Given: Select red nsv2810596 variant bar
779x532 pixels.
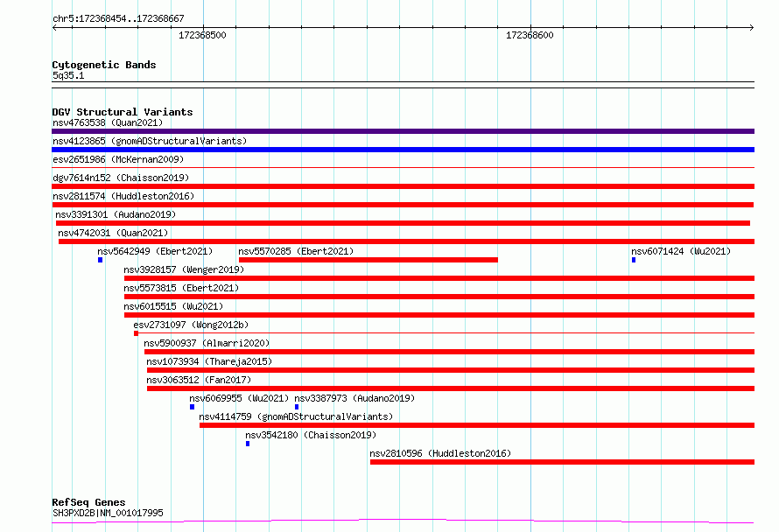Looking at the screenshot, I should 563,462.
